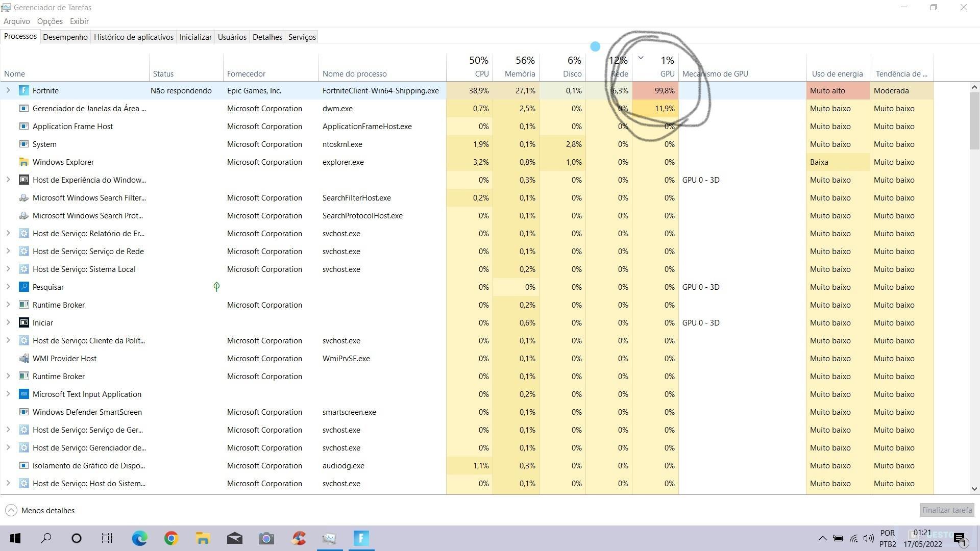Select the System ntoskrnl.exe row
The width and height of the screenshot is (980, 551).
click(467, 144)
